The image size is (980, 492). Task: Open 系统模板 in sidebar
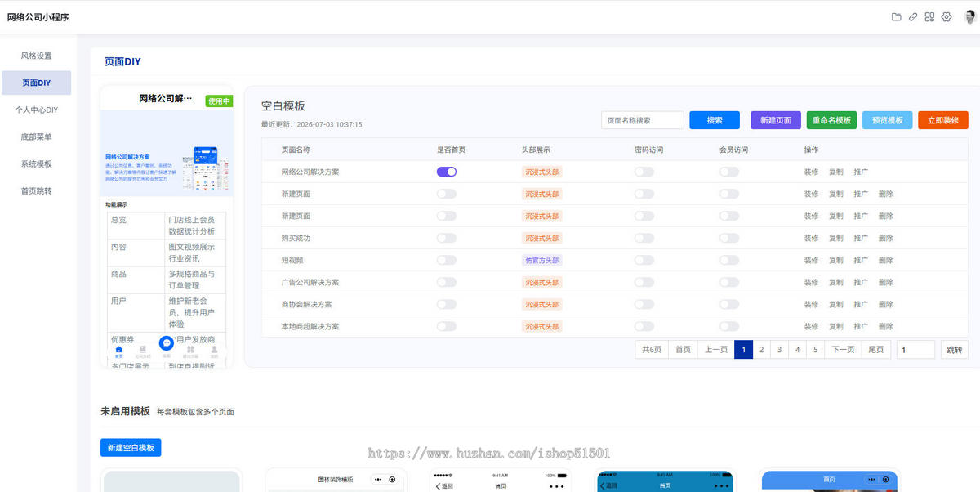tap(36, 163)
